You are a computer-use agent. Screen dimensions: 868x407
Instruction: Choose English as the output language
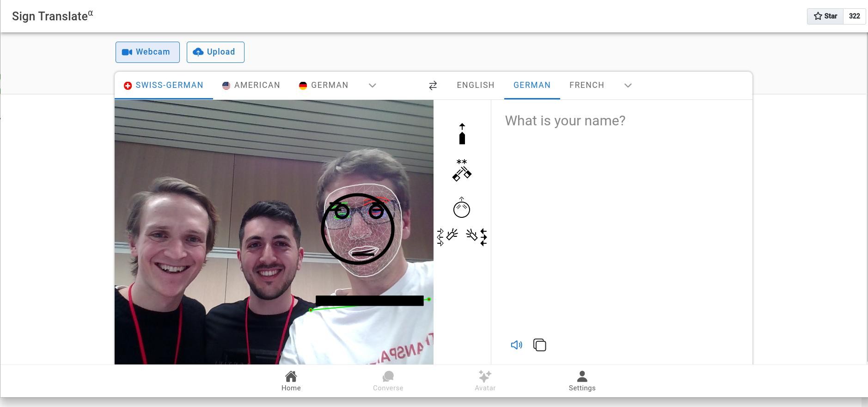coord(476,86)
